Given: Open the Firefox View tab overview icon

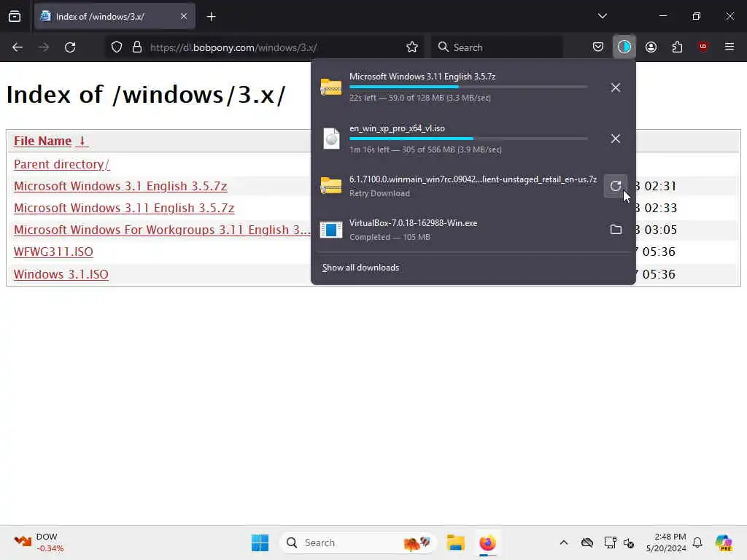Looking at the screenshot, I should pyautogui.click(x=15, y=16).
